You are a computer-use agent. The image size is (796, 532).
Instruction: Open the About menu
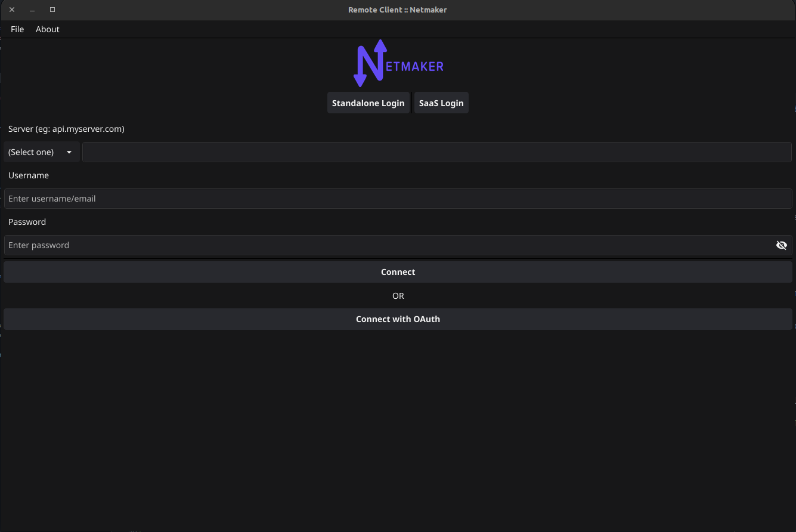click(x=48, y=29)
